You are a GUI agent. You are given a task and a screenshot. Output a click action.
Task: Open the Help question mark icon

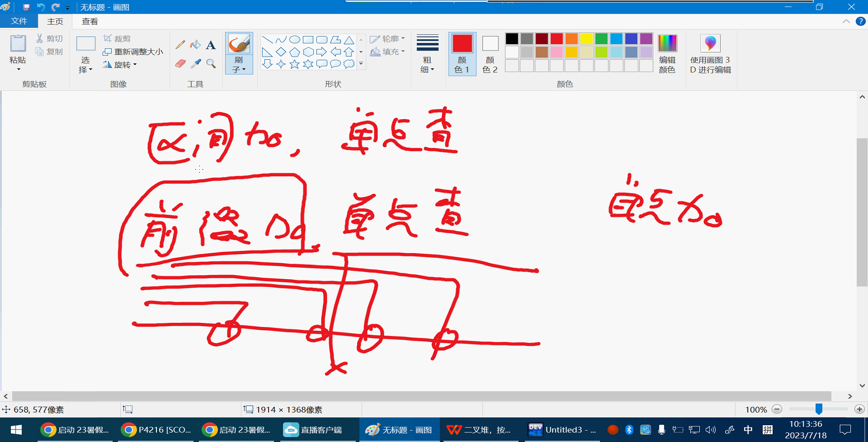tap(861, 21)
